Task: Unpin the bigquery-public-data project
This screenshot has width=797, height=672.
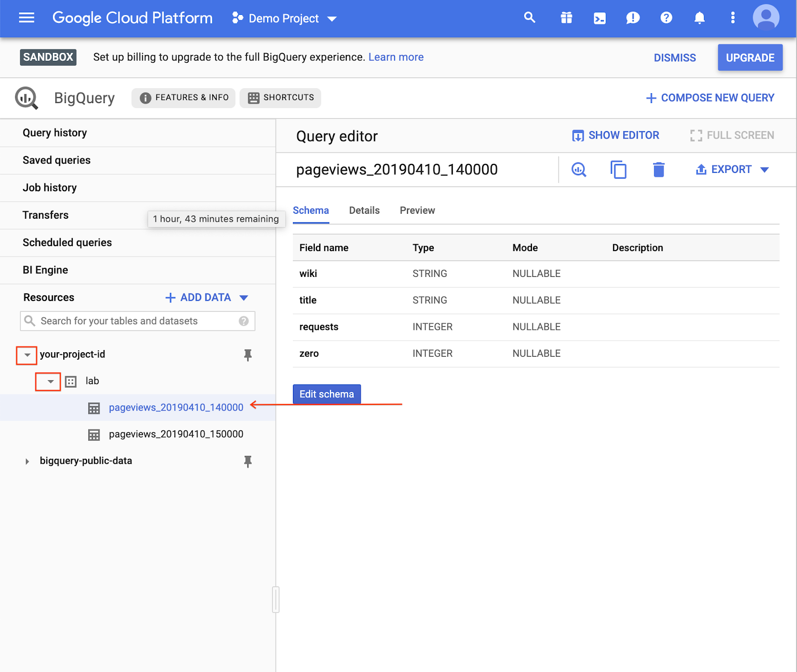Action: pyautogui.click(x=248, y=461)
